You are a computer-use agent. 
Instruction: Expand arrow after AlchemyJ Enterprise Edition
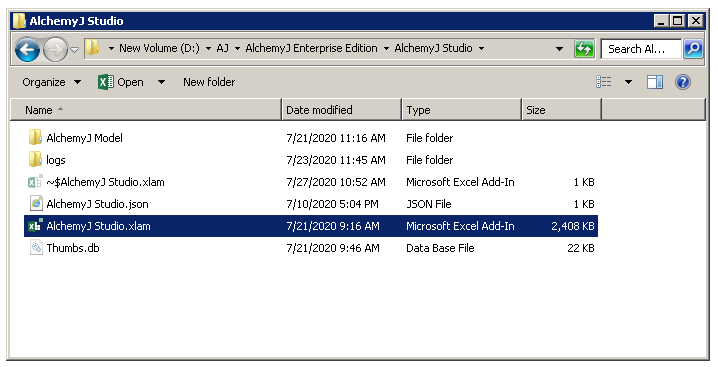(386, 48)
